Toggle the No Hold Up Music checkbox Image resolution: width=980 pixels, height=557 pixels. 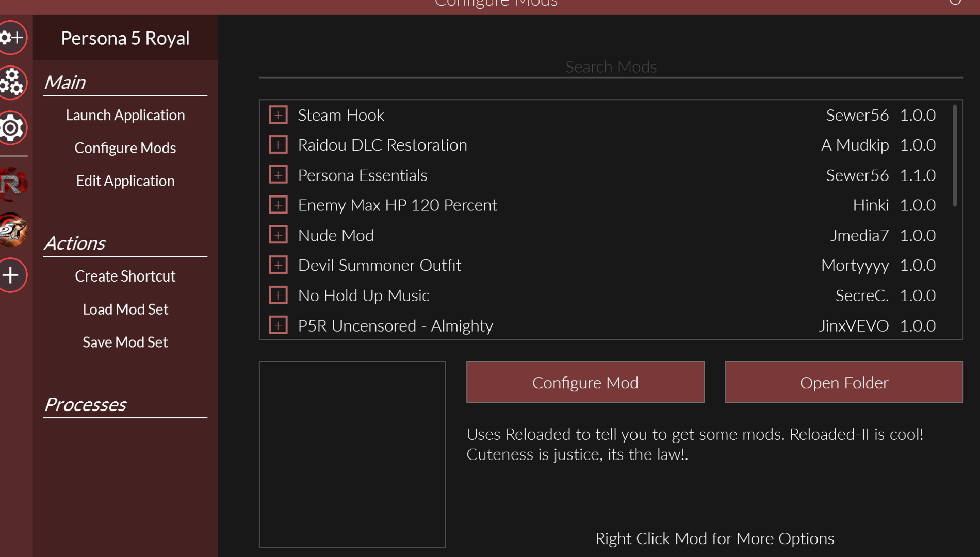coord(279,296)
